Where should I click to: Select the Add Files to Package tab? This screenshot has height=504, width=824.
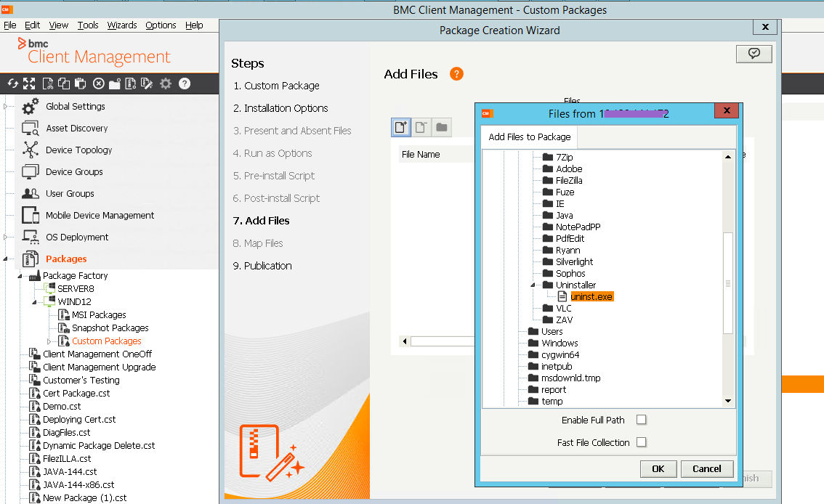[530, 137]
